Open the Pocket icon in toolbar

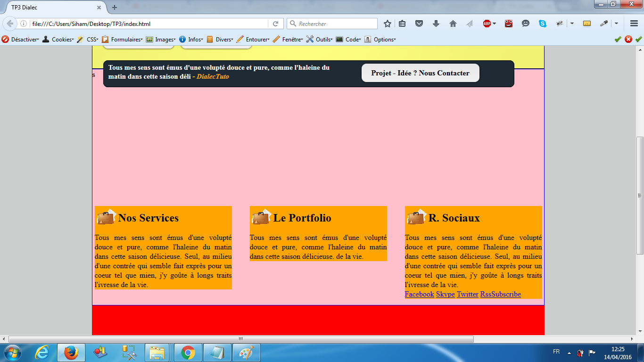419,24
